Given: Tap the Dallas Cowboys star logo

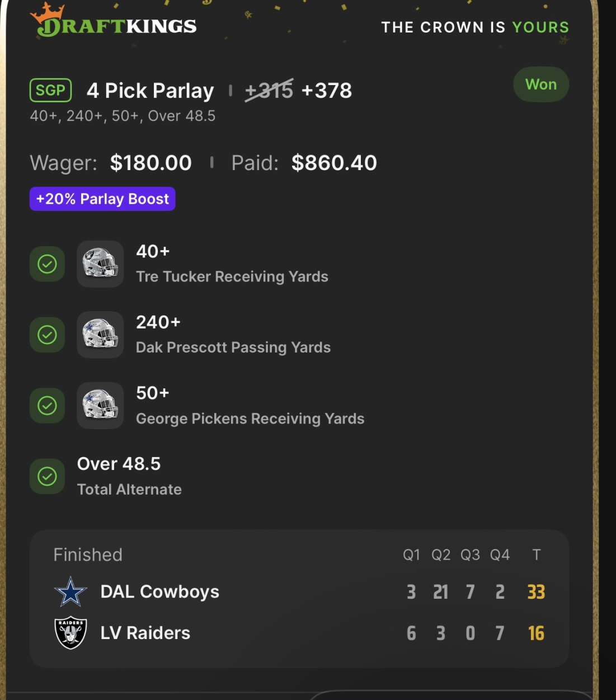Looking at the screenshot, I should pos(70,592).
